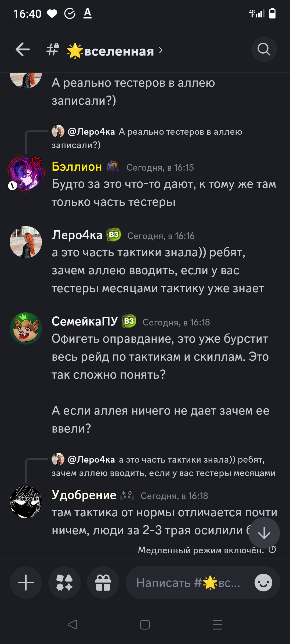290x644 pixels.
Task: Open Бэллион user profile name
Action: (77, 167)
